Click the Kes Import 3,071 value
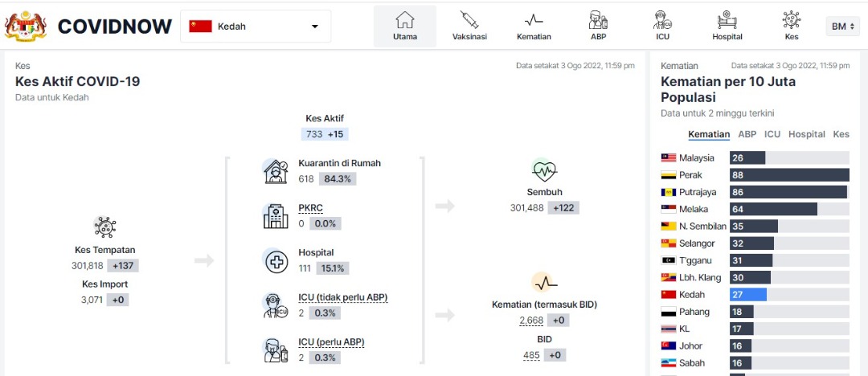Viewport: 868px width, 376px height. (x=92, y=300)
